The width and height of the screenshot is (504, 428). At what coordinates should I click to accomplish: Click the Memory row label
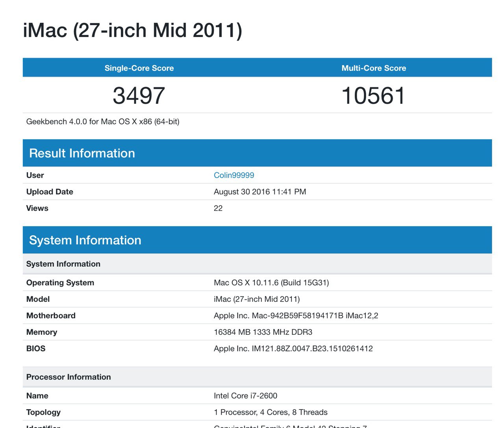pyautogui.click(x=42, y=332)
